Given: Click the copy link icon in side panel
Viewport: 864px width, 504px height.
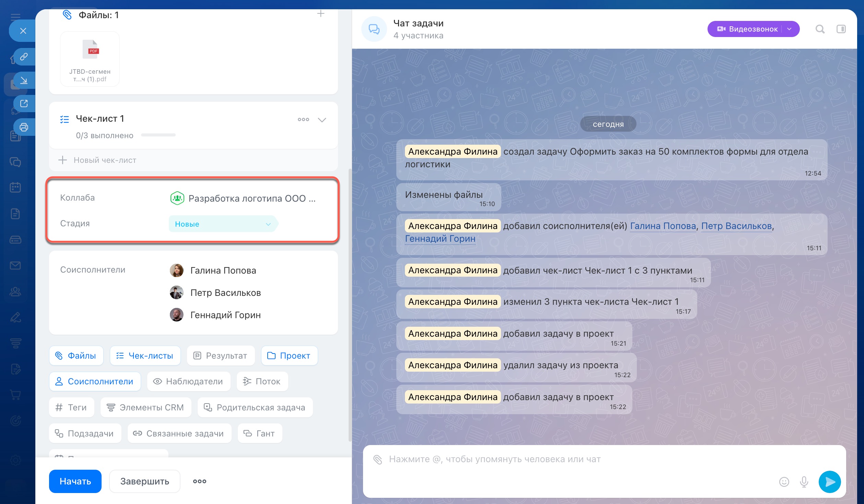Looking at the screenshot, I should (24, 57).
